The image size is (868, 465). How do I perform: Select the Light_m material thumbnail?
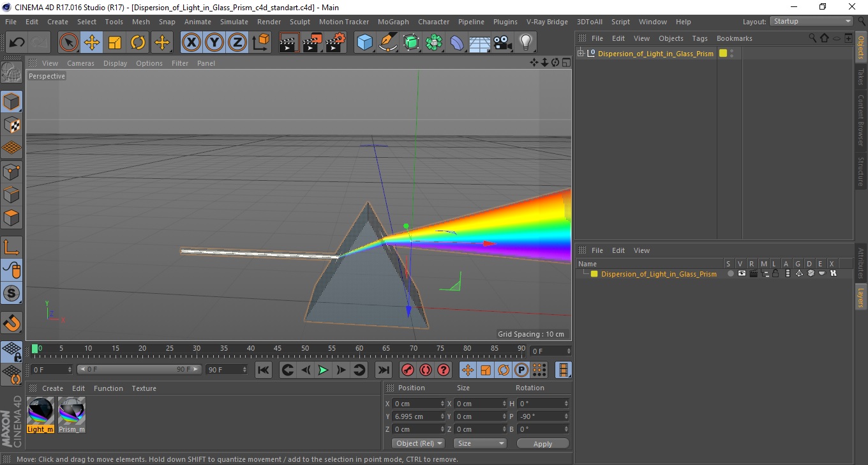40,415
